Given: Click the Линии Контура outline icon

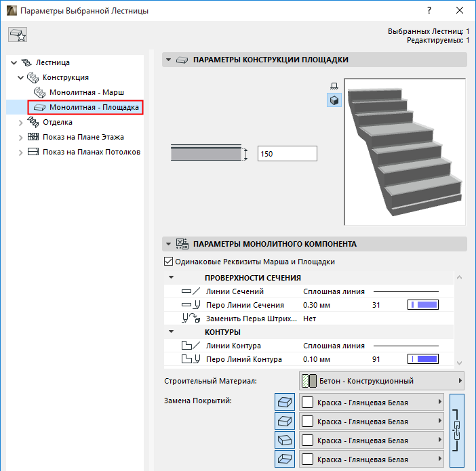Looking at the screenshot, I should 191,346.
